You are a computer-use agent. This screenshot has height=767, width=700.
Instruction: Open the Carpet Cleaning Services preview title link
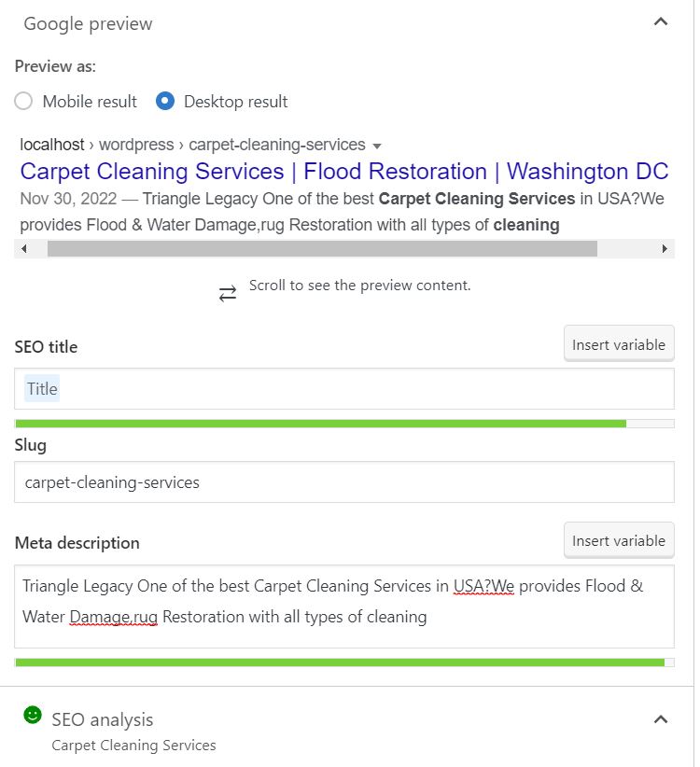(343, 172)
